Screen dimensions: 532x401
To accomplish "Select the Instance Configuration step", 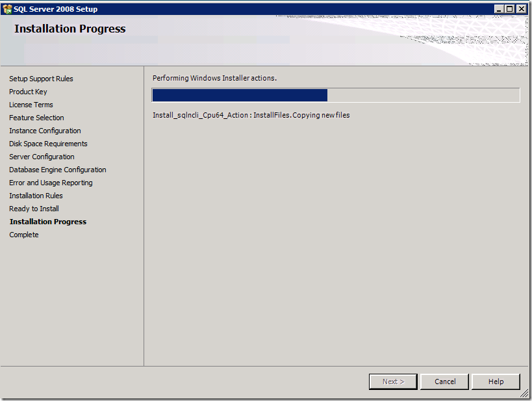I will (x=45, y=131).
